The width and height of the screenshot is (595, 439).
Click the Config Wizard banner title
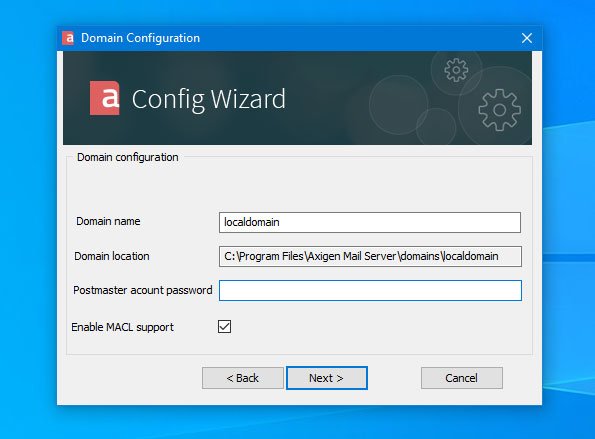pyautogui.click(x=208, y=99)
